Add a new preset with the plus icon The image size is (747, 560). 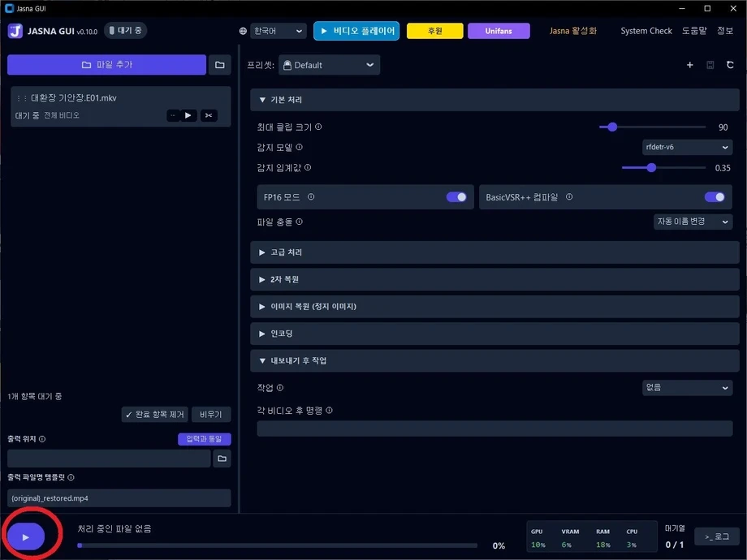pos(690,65)
